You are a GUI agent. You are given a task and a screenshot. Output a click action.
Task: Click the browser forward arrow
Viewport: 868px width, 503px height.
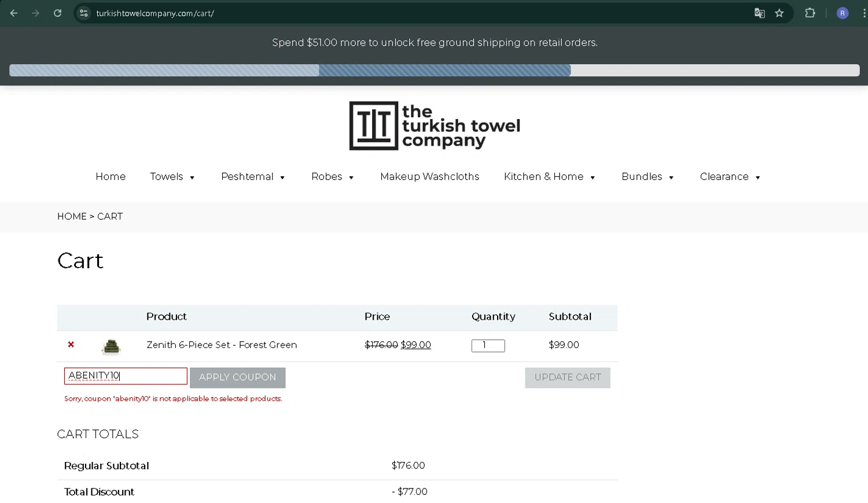[x=36, y=13]
